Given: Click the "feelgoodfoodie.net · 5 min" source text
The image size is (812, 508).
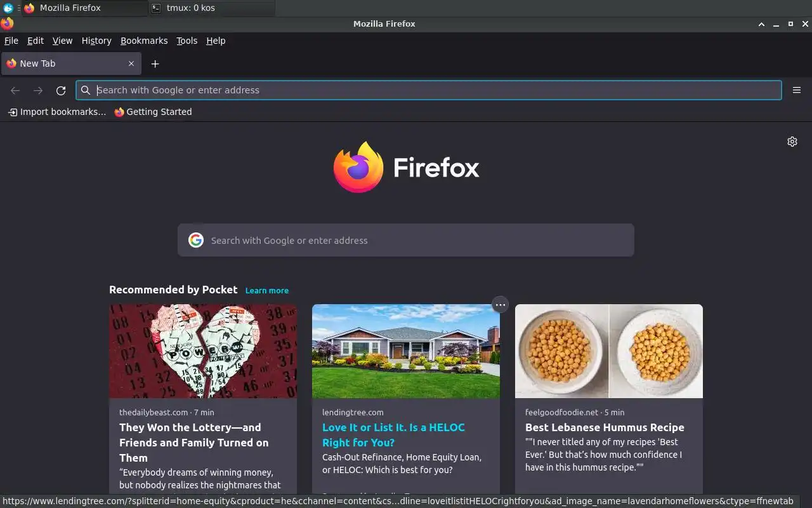Looking at the screenshot, I should pos(575,412).
